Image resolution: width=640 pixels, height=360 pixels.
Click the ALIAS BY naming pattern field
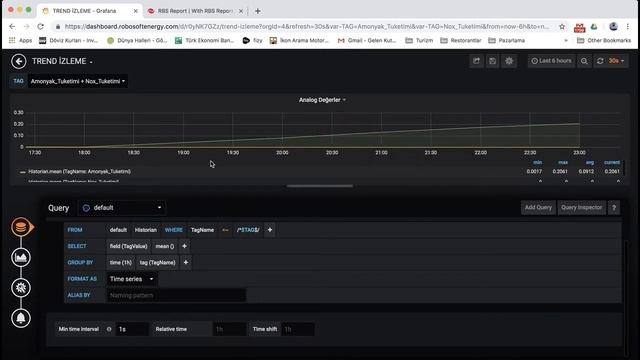click(x=176, y=295)
